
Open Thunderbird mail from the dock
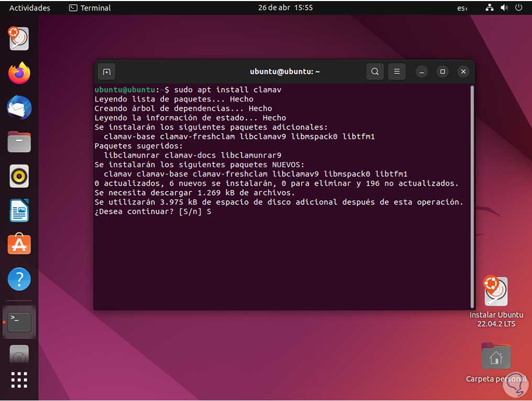pyautogui.click(x=19, y=107)
